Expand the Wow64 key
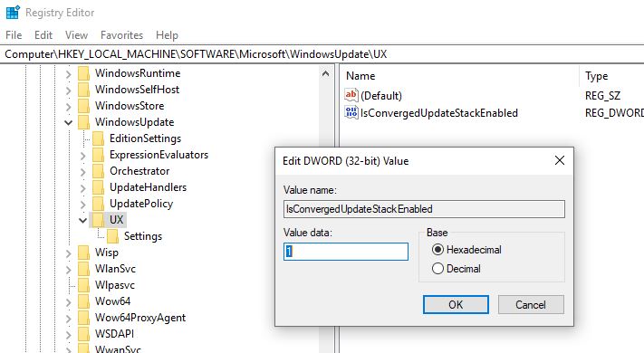 point(69,302)
